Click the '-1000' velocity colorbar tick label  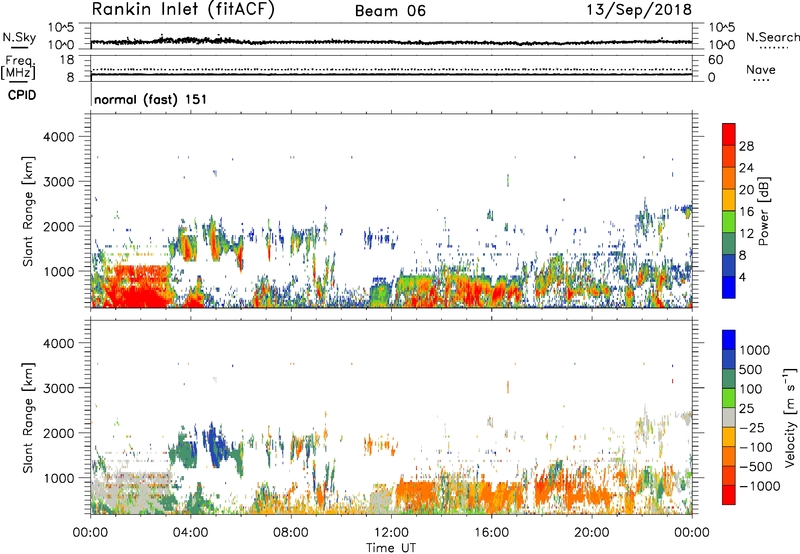point(760,486)
